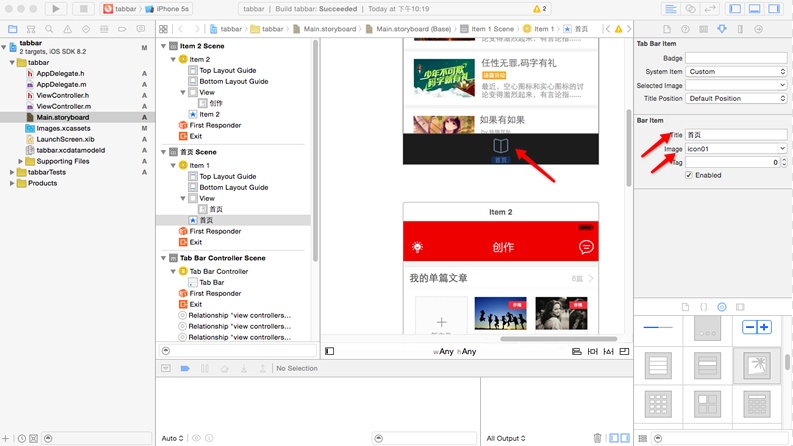
Task: Collapse the Item 2 Scene disclosure triangle
Action: 163,46
